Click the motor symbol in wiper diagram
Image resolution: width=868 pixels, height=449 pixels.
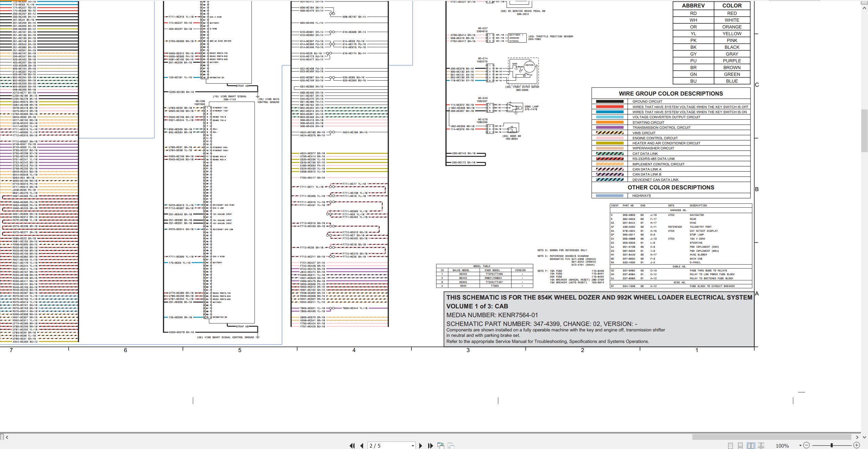pyautogui.click(x=529, y=67)
